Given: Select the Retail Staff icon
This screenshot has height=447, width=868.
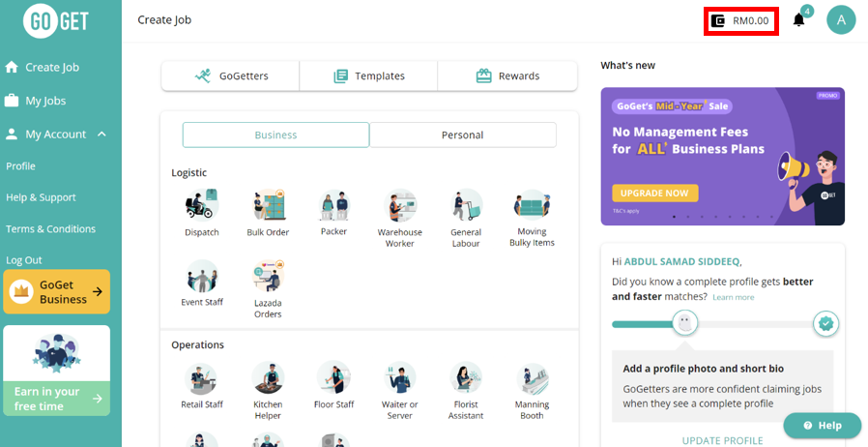Looking at the screenshot, I should [201, 377].
